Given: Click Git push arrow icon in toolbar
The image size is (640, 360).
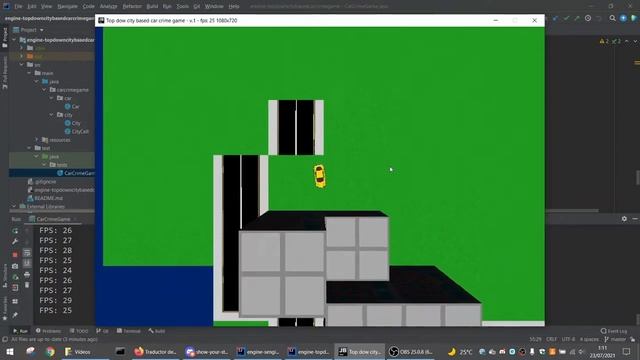Looking at the screenshot, I should [577, 18].
